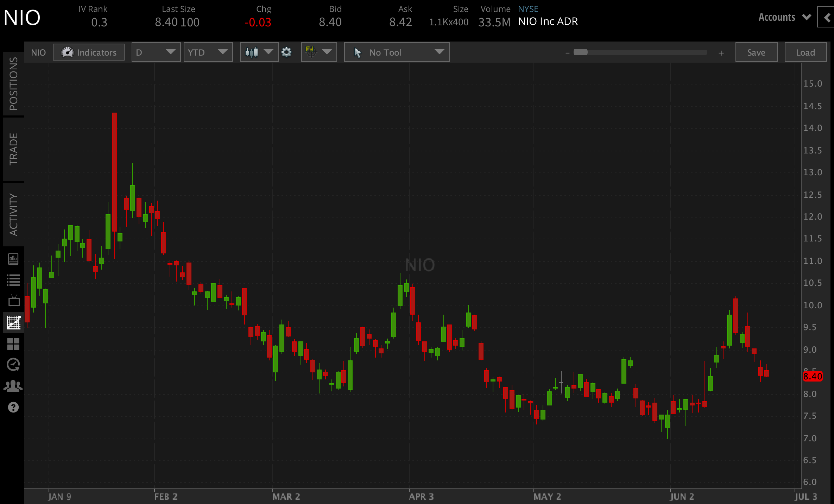The height and width of the screenshot is (504, 834).
Task: Open the No Tool drawing dropdown
Action: pyautogui.click(x=397, y=52)
